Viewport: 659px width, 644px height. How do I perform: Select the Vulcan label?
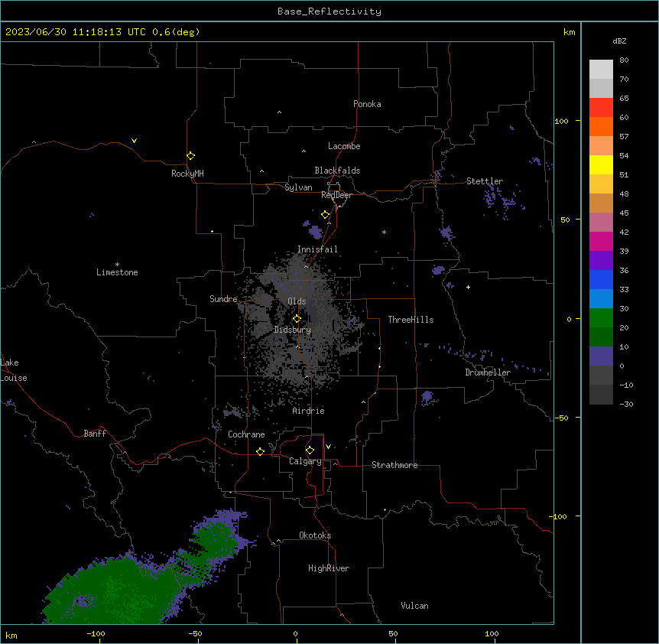(414, 606)
